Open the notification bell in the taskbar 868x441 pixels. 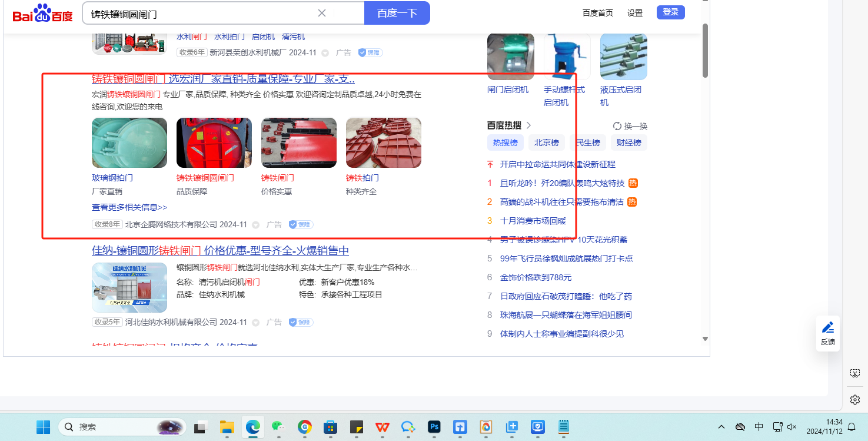tap(852, 427)
